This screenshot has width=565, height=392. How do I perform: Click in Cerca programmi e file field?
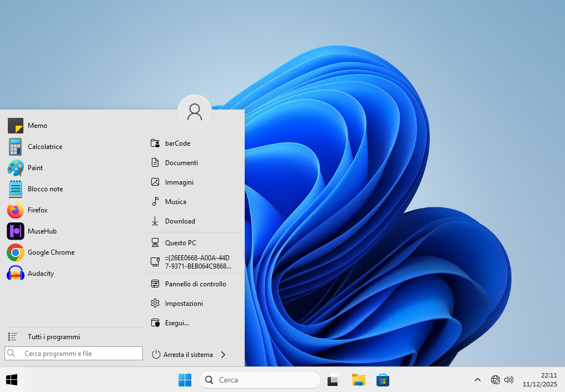coord(73,354)
